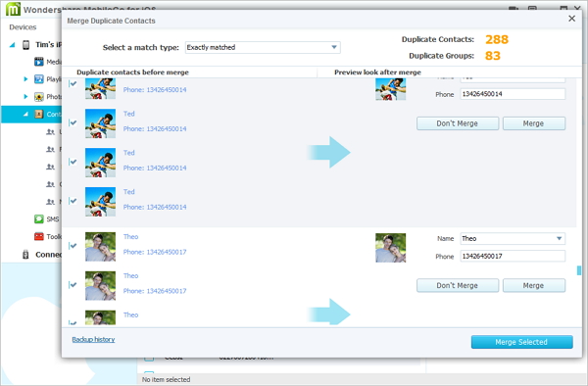Click the 'Preview look after merge' header
588x386 pixels.
click(377, 72)
